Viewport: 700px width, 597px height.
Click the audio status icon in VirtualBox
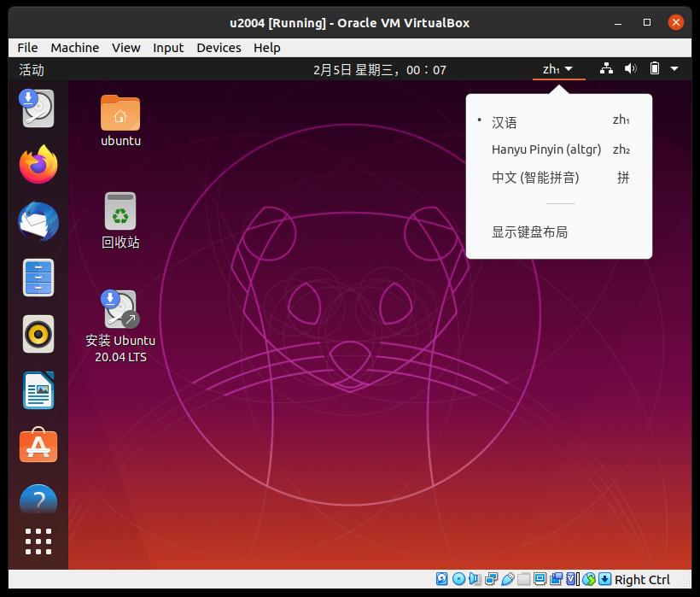coord(475,579)
